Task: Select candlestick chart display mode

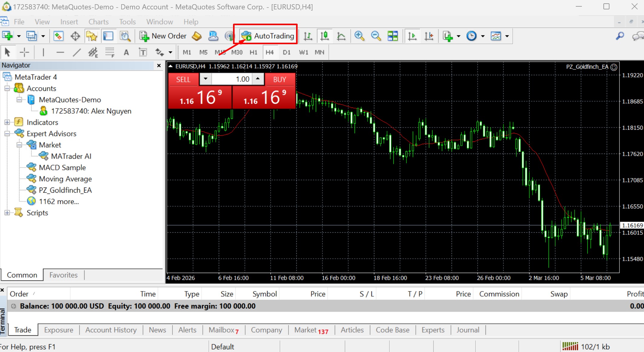Action: [325, 36]
